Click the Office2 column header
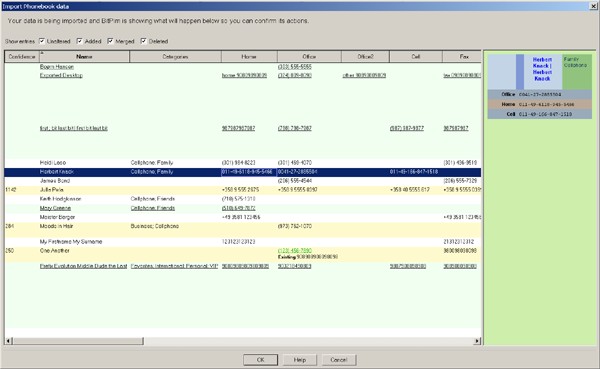 365,57
